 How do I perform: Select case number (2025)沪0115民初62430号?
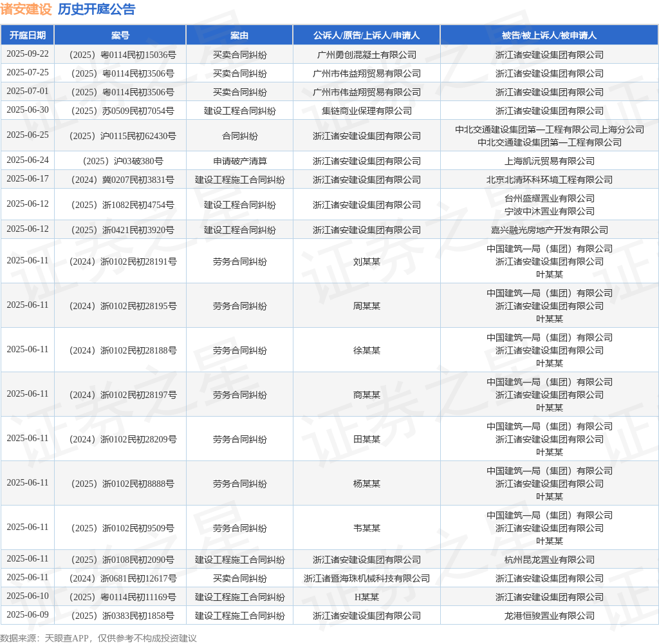[x=123, y=136]
